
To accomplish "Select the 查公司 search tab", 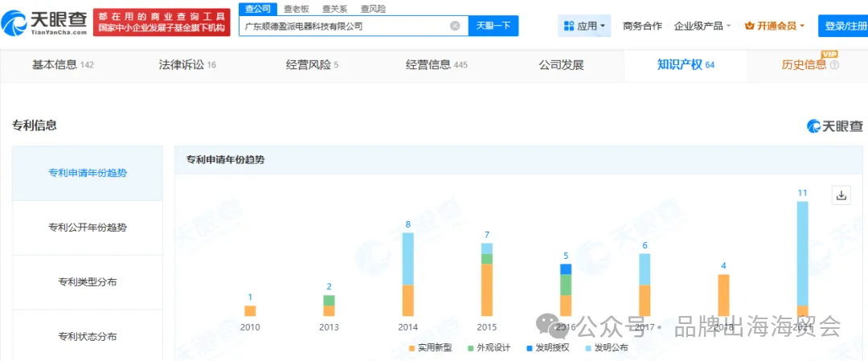I will pos(257,9).
